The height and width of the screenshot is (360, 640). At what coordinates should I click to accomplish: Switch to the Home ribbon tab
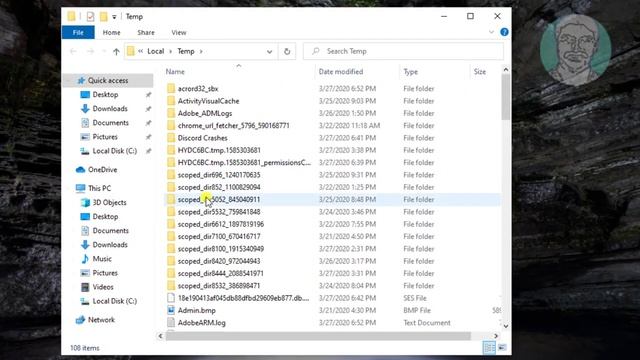coord(111,32)
